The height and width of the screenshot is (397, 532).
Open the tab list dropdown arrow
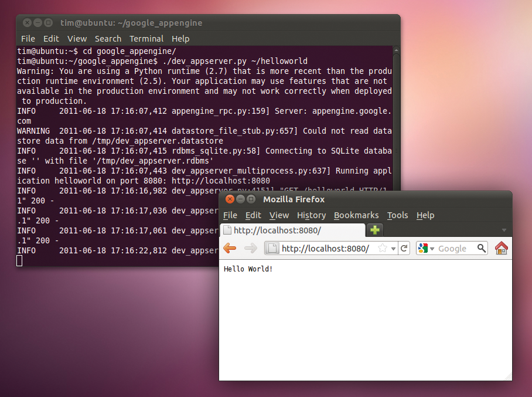504,229
